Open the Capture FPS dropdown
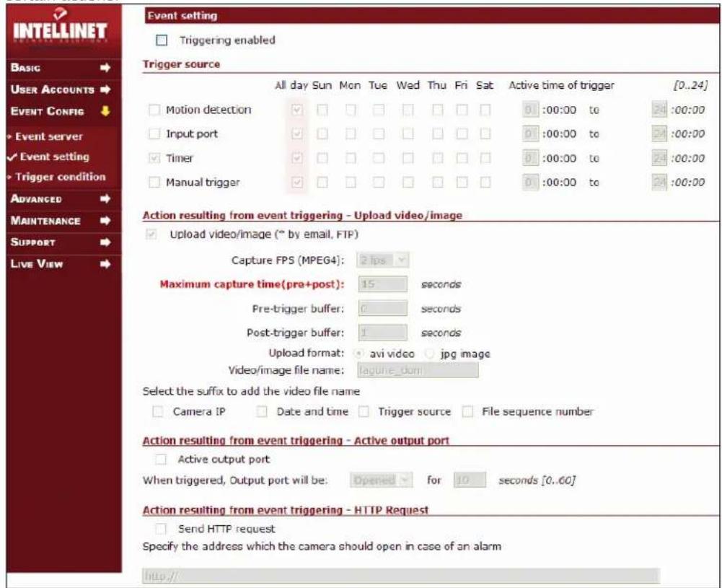Image resolution: width=722 pixels, height=588 pixels. coord(382,260)
